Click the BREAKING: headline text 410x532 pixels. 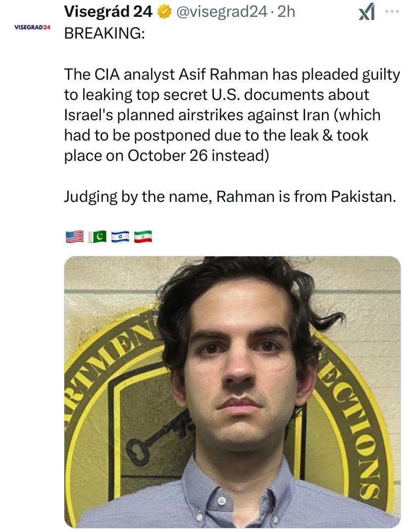pyautogui.click(x=104, y=33)
